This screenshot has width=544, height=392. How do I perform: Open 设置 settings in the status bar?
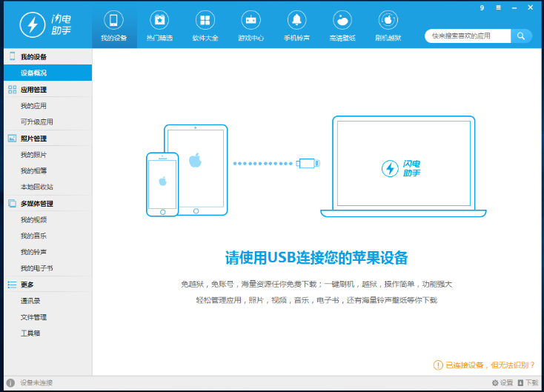click(x=502, y=383)
